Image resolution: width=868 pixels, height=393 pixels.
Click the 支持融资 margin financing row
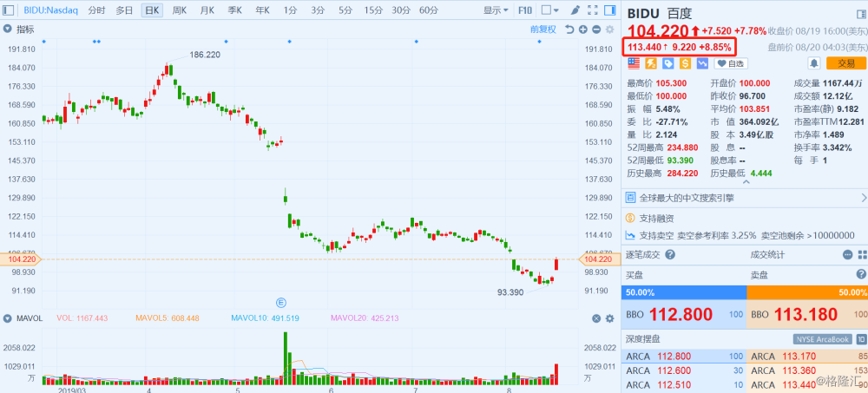745,218
